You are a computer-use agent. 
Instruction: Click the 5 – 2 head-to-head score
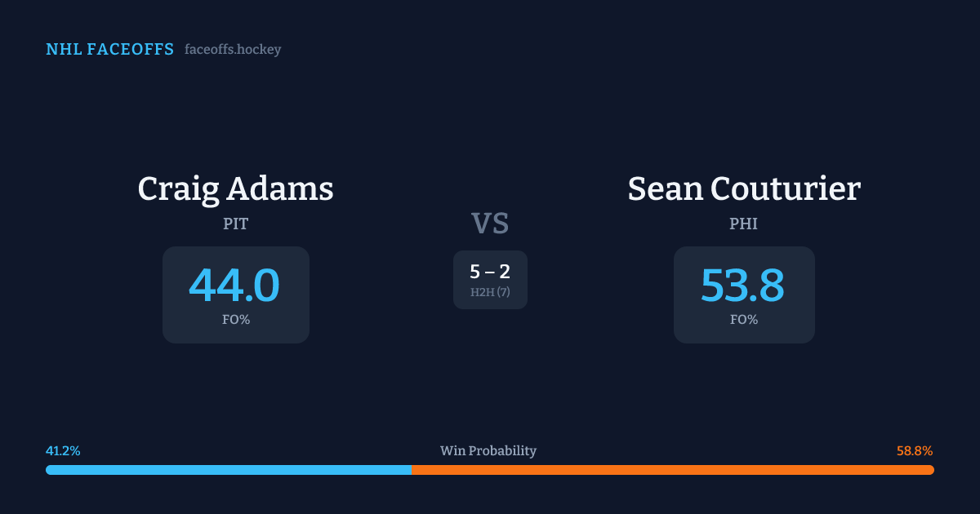[x=490, y=272]
